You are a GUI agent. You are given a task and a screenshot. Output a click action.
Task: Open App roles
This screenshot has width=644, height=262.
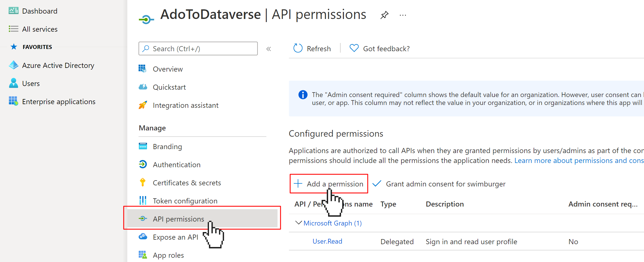(x=168, y=255)
